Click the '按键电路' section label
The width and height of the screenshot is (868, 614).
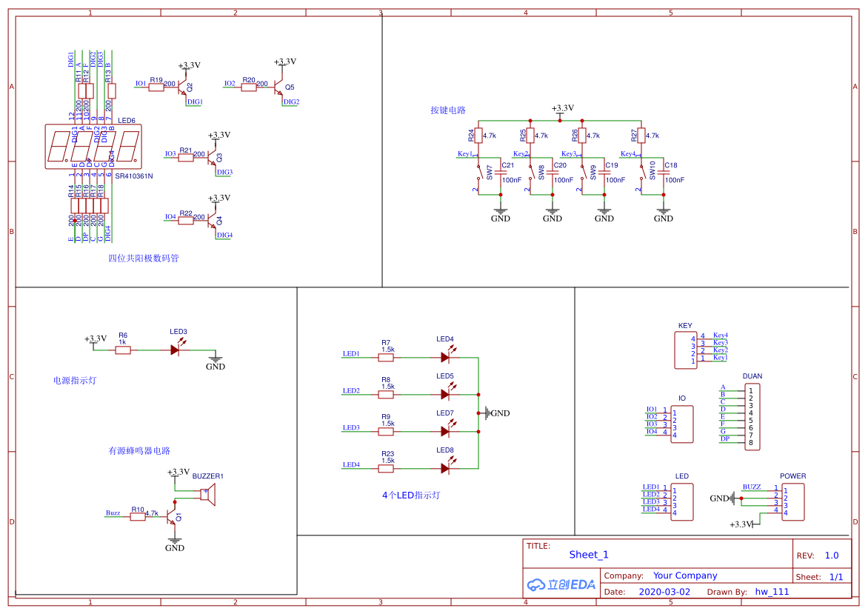coord(448,110)
